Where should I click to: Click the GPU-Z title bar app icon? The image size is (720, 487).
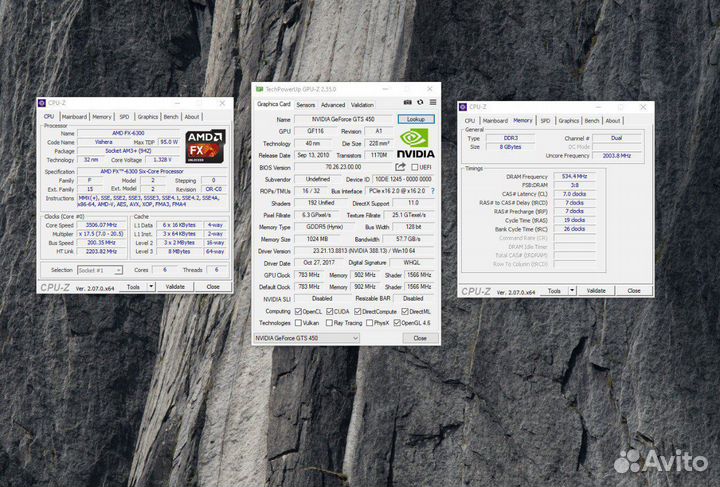pyautogui.click(x=259, y=89)
